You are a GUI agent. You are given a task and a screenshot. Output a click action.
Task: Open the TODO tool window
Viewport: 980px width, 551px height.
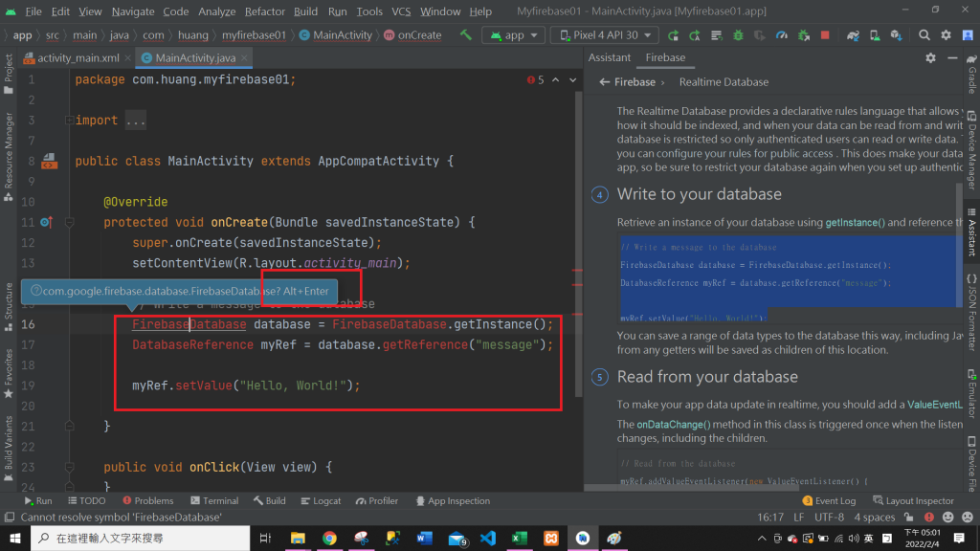point(87,501)
